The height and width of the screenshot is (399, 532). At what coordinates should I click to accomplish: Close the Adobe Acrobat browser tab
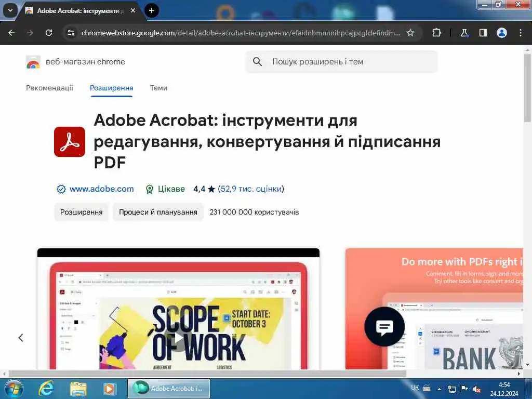[x=133, y=10]
